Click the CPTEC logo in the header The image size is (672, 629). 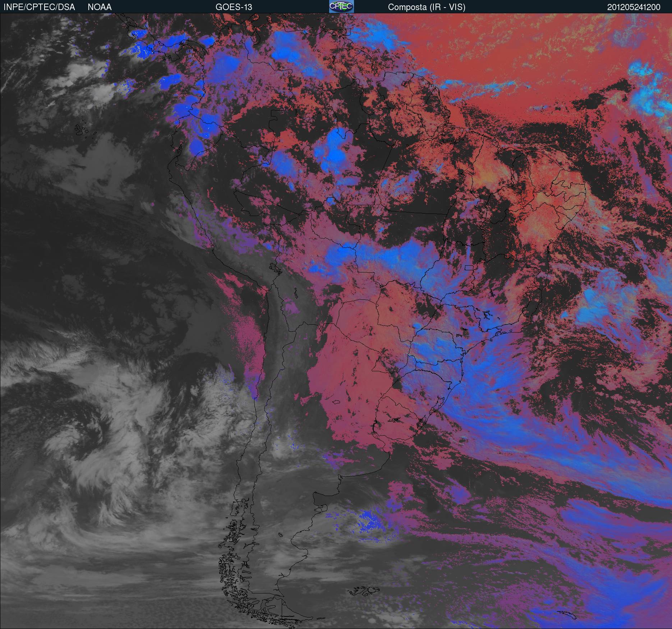point(341,6)
